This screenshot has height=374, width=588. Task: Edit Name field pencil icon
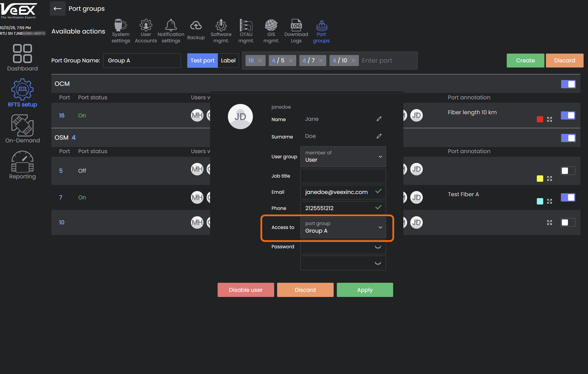[379, 119]
